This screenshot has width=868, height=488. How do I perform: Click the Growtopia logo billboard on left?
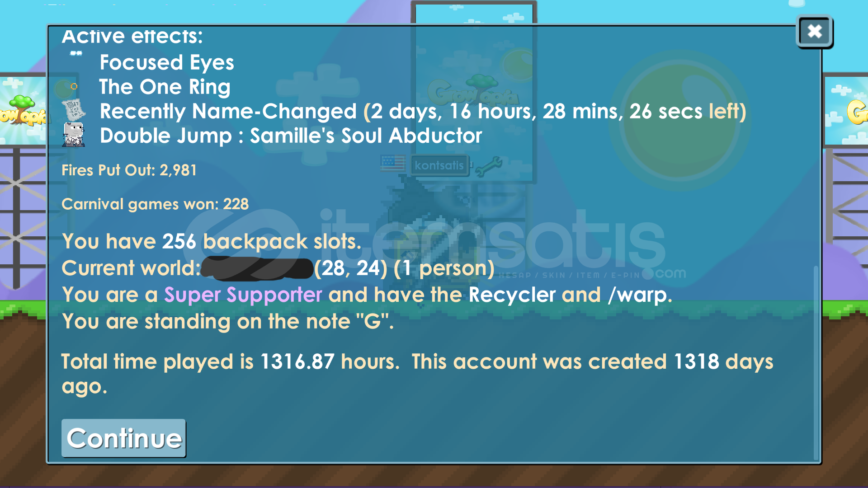[24, 110]
